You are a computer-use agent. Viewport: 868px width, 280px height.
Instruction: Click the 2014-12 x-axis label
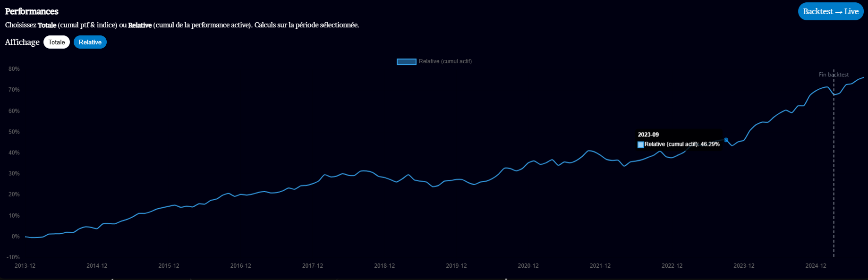tap(97, 266)
